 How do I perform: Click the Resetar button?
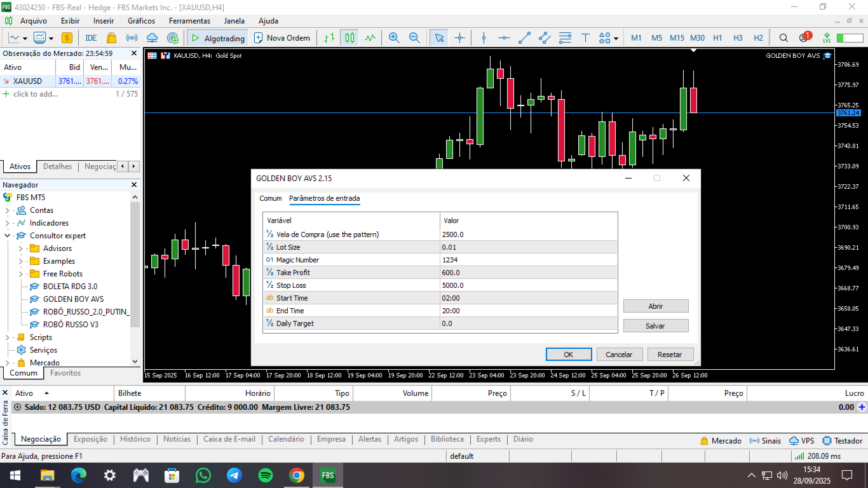670,355
